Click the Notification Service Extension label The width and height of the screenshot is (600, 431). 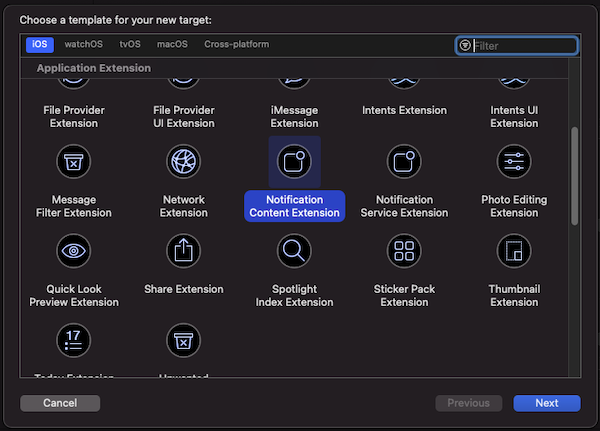404,206
